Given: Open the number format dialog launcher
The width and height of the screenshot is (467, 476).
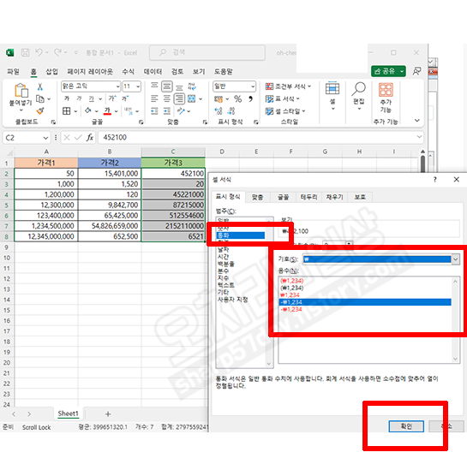Looking at the screenshot, I should coord(256,122).
